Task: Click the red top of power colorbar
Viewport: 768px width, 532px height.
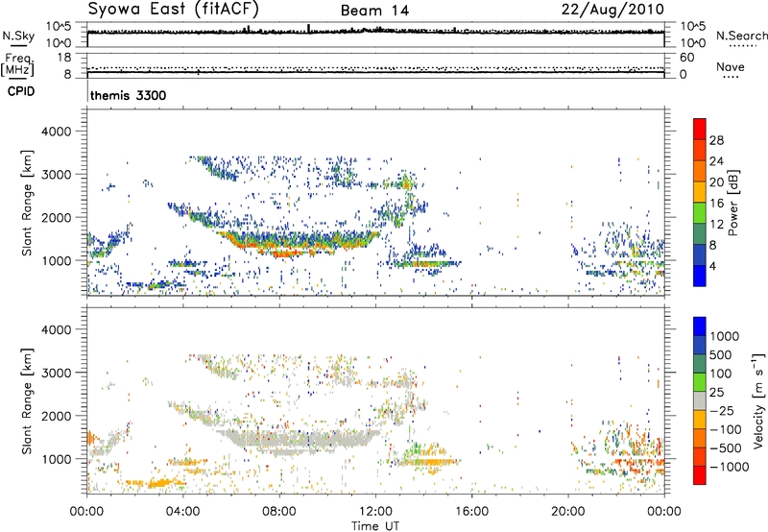Action: click(x=700, y=129)
